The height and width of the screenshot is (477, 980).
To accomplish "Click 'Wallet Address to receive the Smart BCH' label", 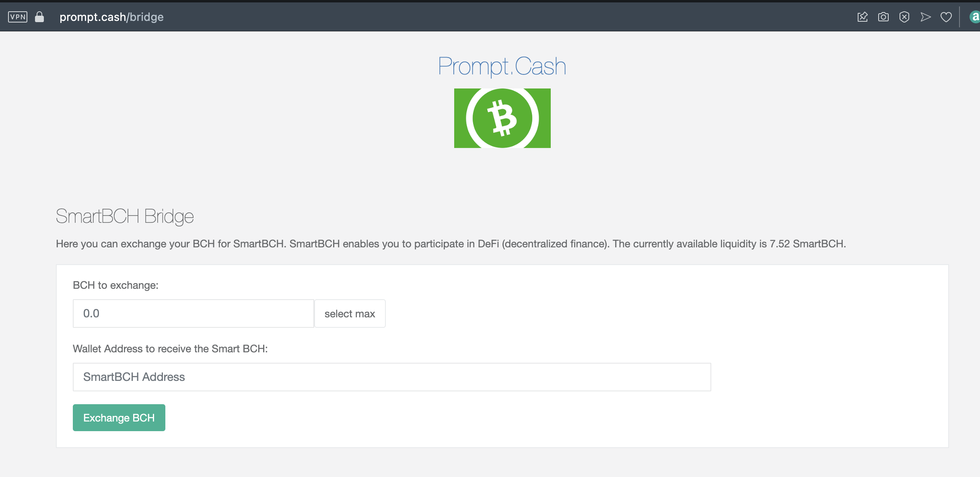I will (170, 349).
